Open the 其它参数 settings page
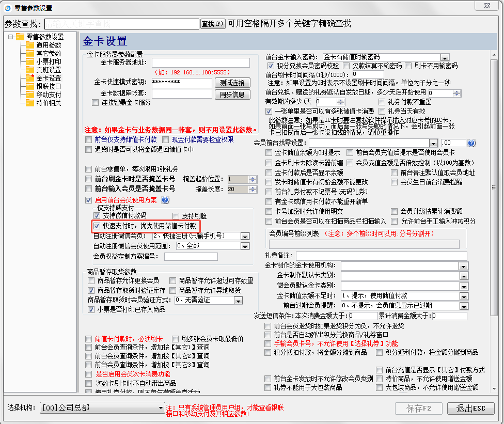 49,53
